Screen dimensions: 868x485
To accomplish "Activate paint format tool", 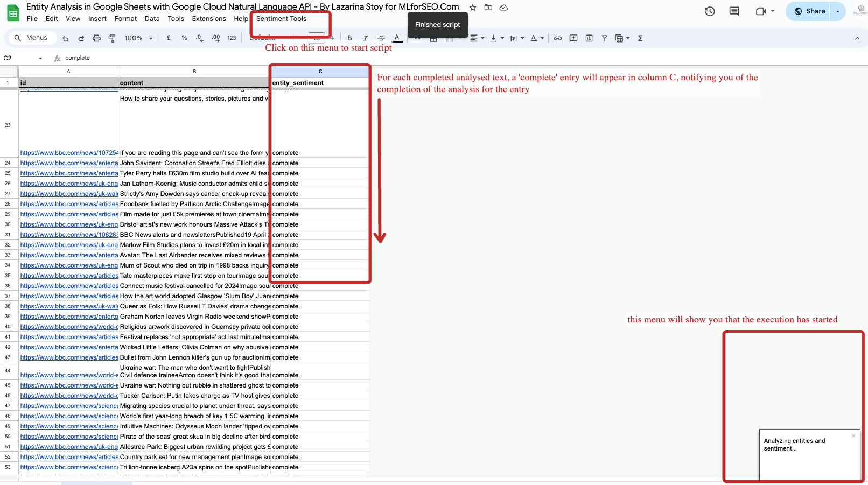I will (x=112, y=38).
